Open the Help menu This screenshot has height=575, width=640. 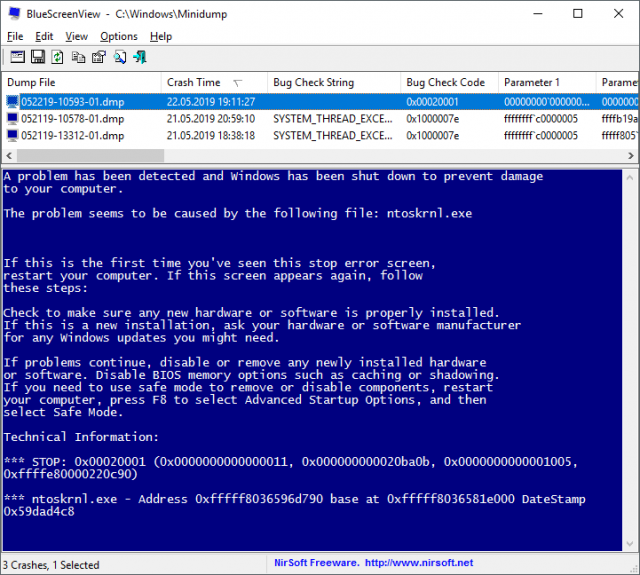click(161, 36)
